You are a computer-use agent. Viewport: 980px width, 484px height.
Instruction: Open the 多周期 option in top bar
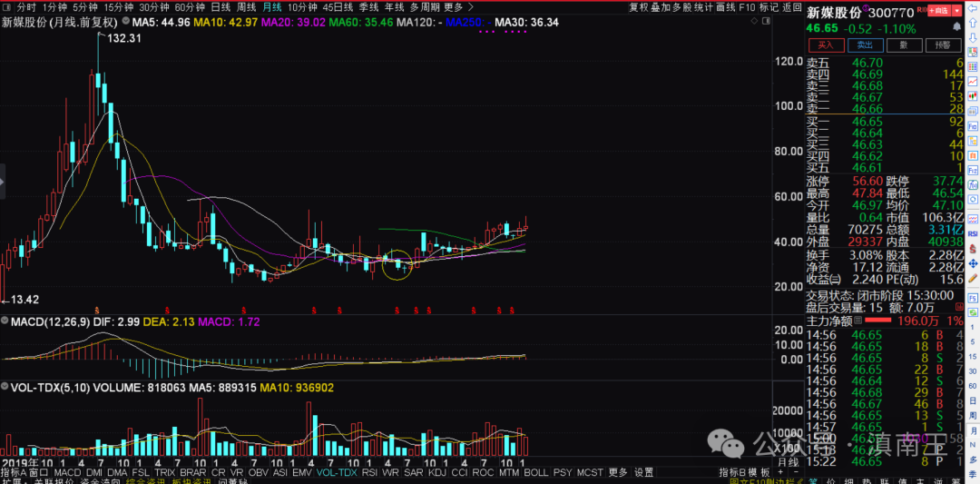(x=425, y=7)
